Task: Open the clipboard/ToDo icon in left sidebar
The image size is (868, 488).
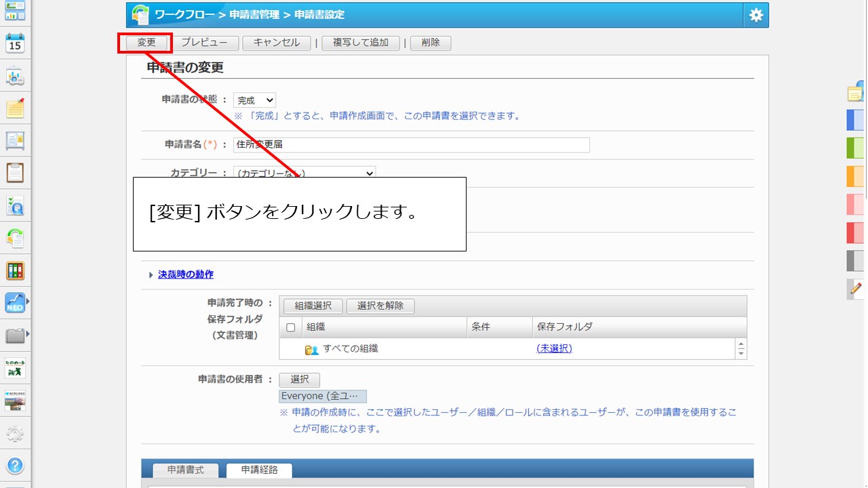Action: (x=14, y=173)
